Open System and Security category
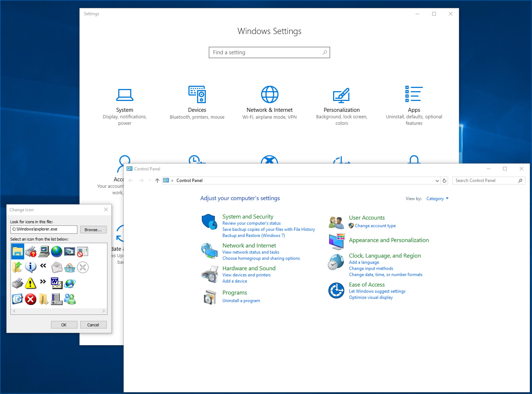 tap(248, 217)
